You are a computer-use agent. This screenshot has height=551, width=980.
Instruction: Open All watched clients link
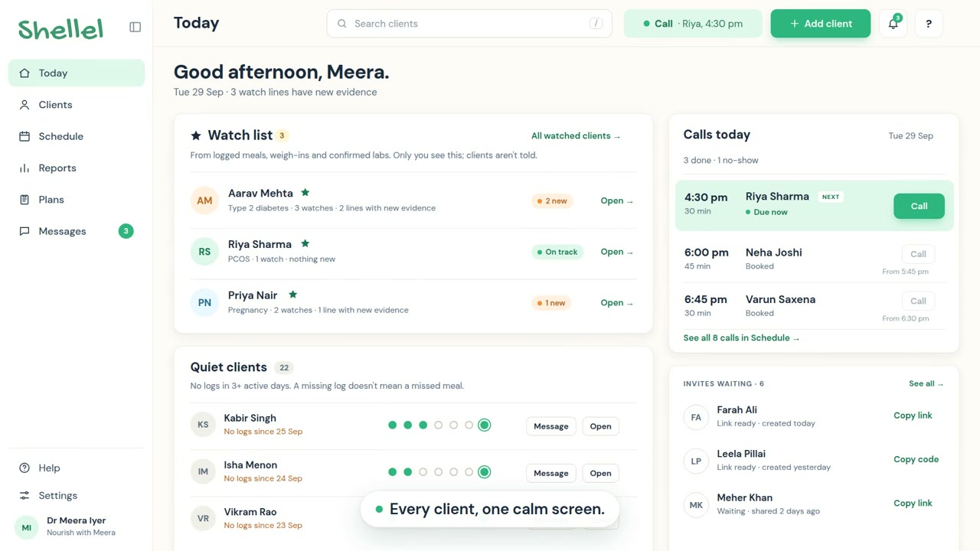[576, 135]
